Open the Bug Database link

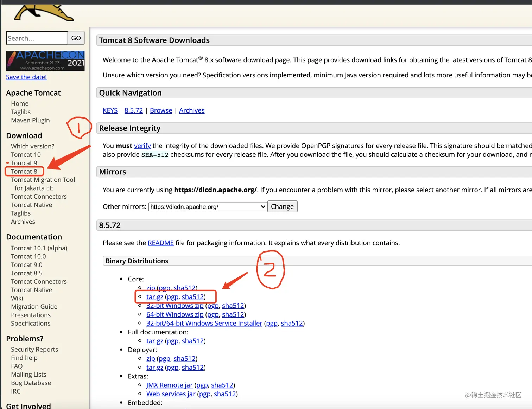coord(31,383)
